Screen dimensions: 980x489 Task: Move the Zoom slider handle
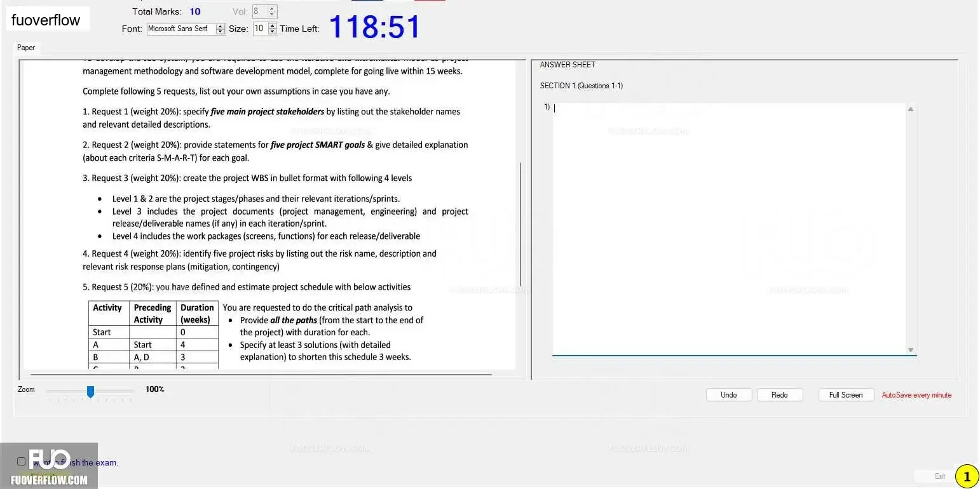click(x=90, y=392)
